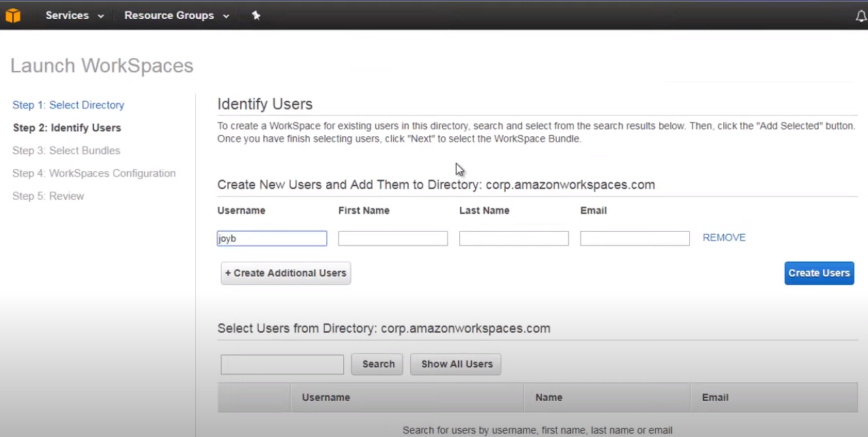
Task: Click the AWS logo icon
Action: click(13, 15)
